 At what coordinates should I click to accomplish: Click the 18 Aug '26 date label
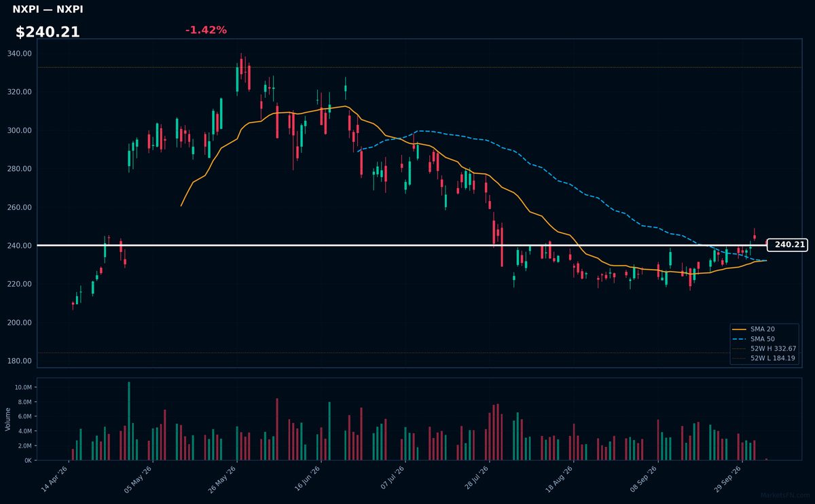click(559, 480)
